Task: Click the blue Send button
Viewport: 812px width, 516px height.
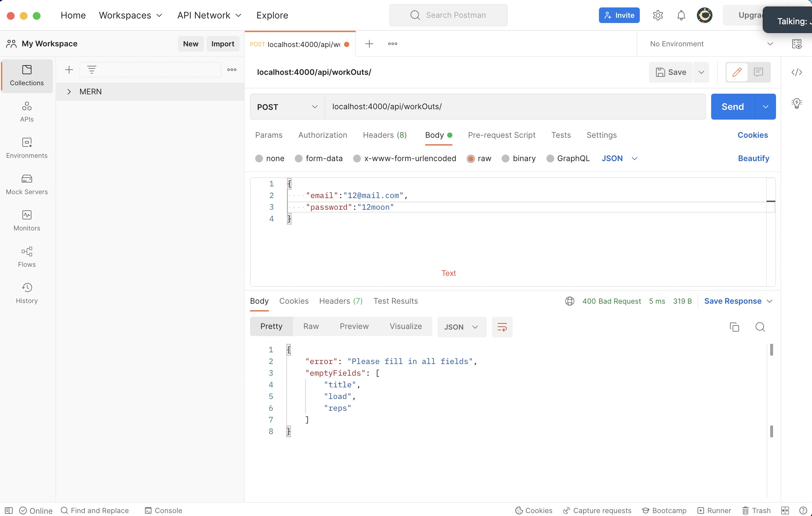Action: pyautogui.click(x=733, y=107)
